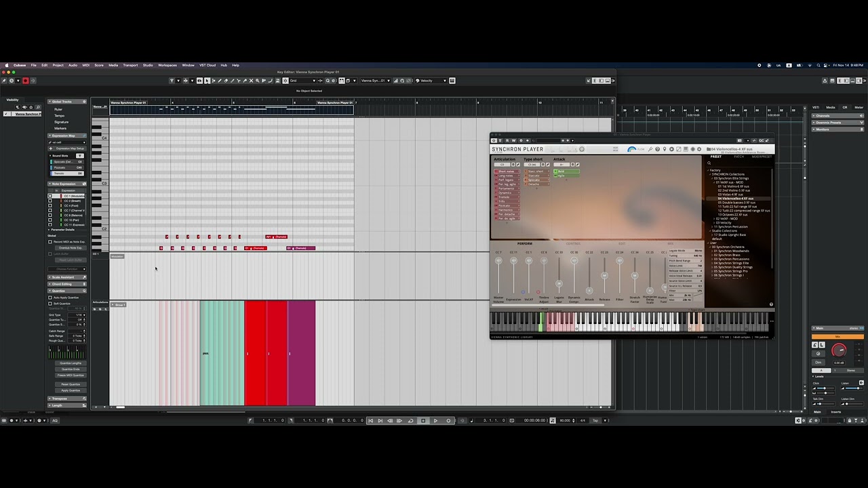Open the Workspaces menu
This screenshot has height=488, width=868.
(x=167, y=65)
